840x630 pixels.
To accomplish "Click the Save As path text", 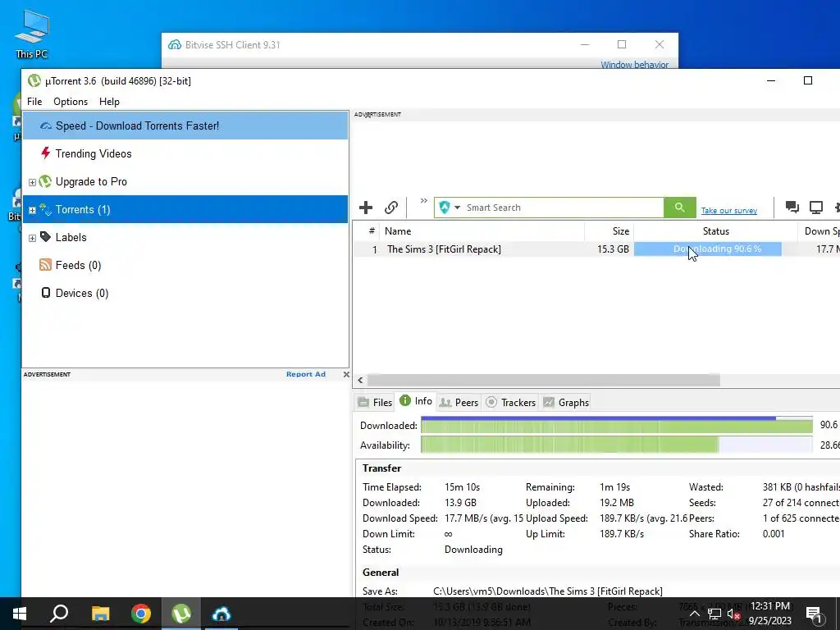I will click(547, 591).
